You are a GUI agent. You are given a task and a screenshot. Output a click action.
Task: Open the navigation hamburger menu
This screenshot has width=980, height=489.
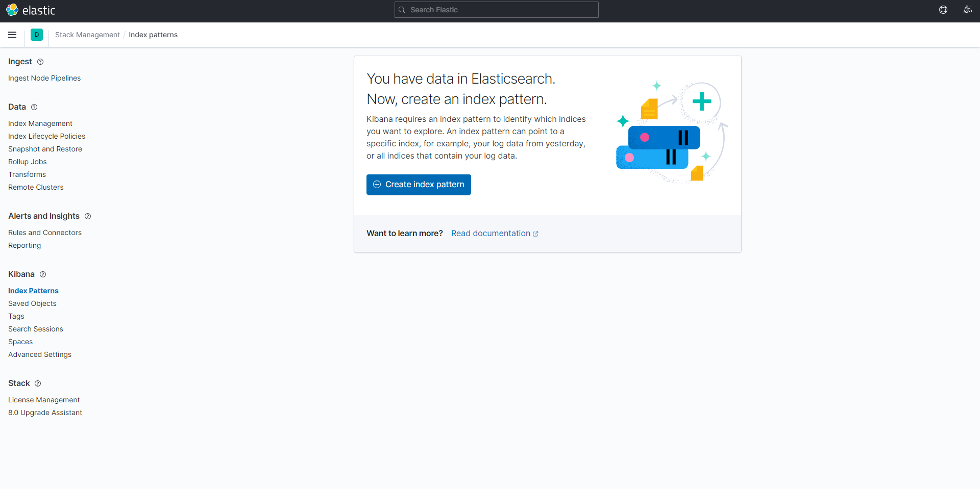12,35
